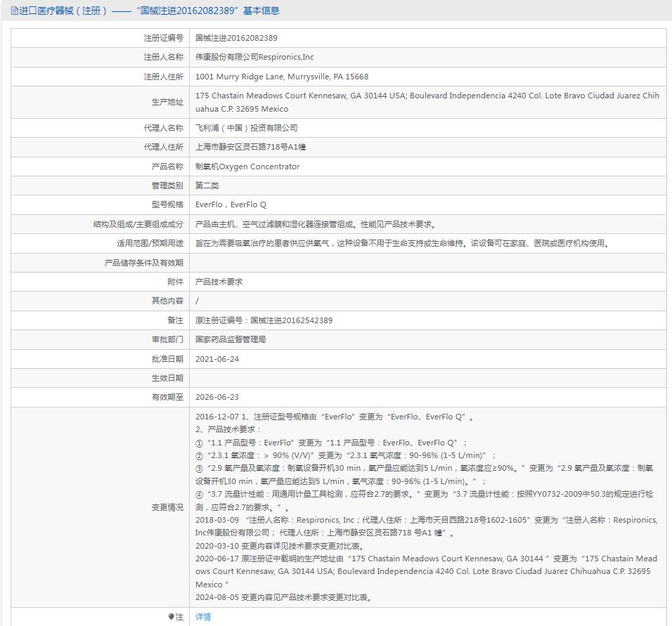Click the 变更情况 row label

point(167,507)
